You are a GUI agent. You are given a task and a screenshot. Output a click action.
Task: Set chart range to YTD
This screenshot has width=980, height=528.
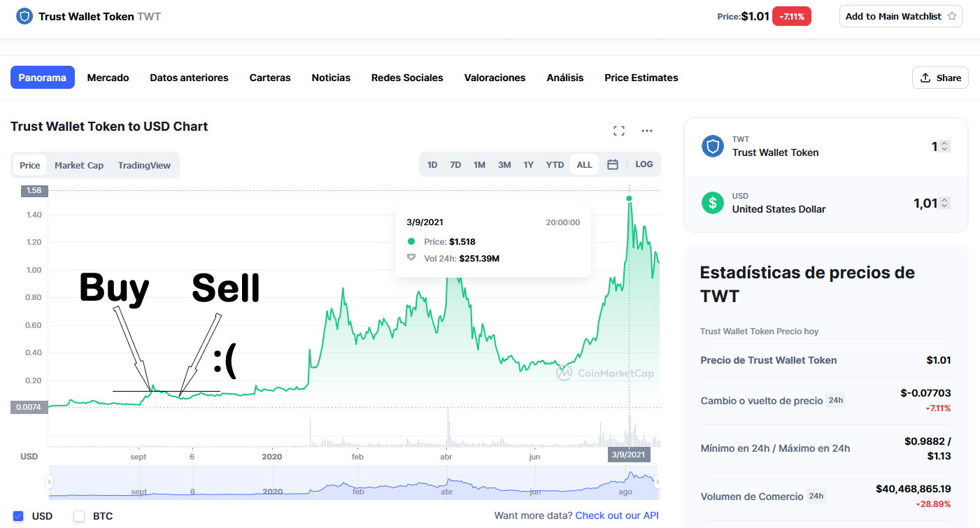coord(555,164)
